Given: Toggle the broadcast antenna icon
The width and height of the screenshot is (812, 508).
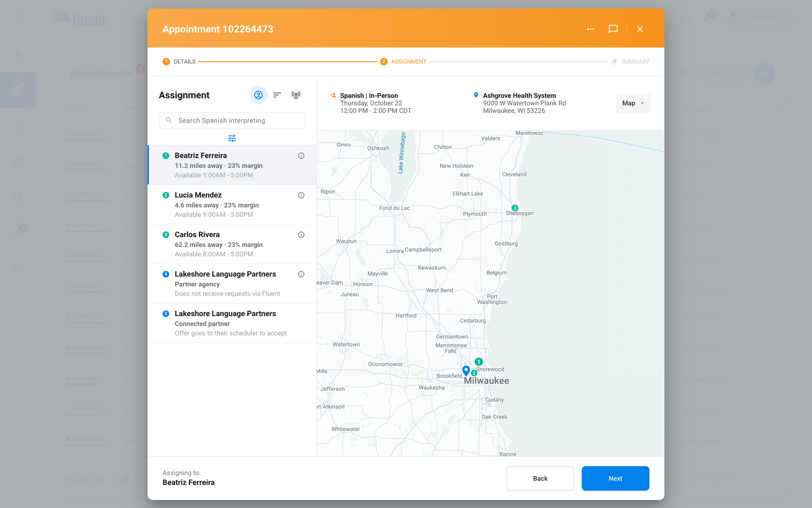Looking at the screenshot, I should coord(296,95).
